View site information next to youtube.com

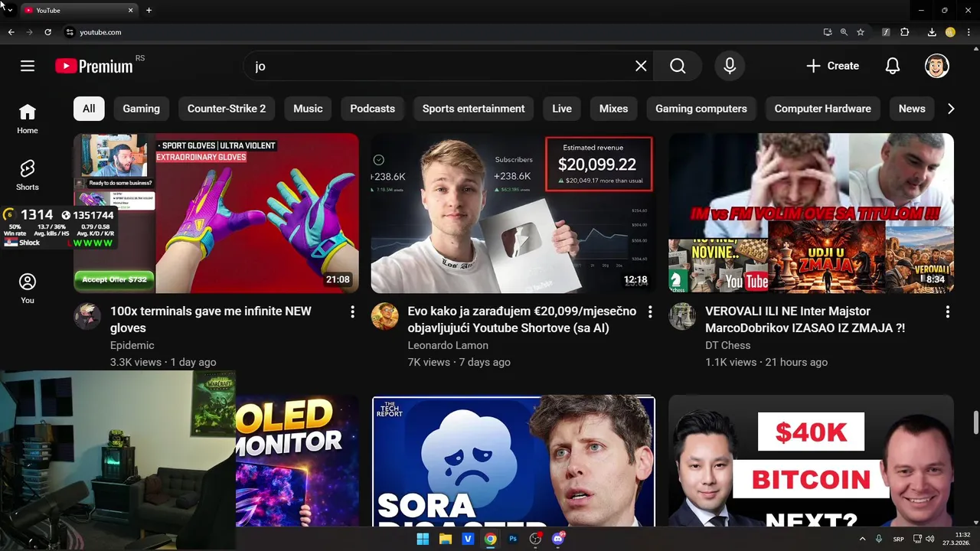point(70,32)
